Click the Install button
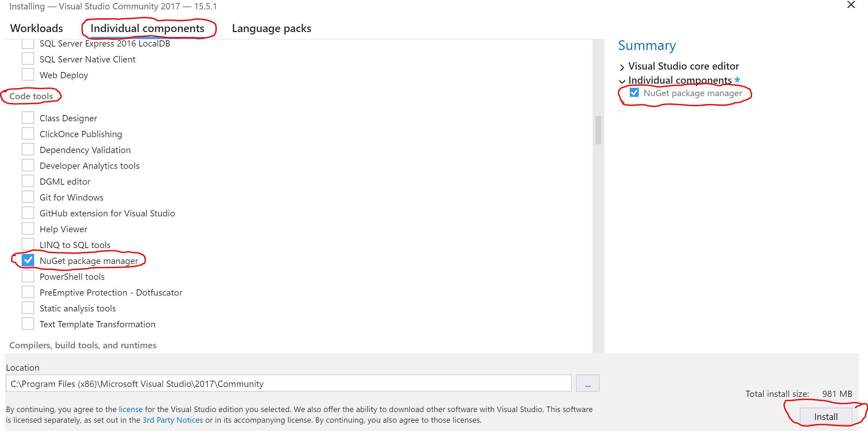868x431 pixels. (x=826, y=417)
